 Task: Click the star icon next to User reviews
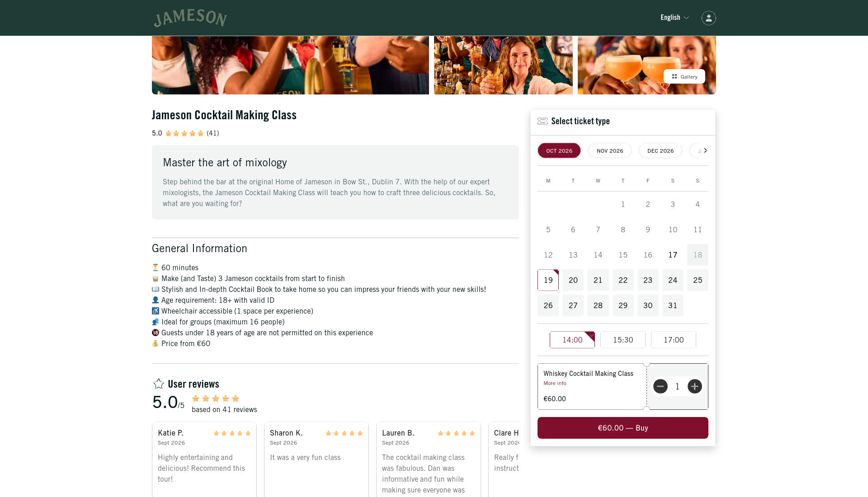pos(159,384)
